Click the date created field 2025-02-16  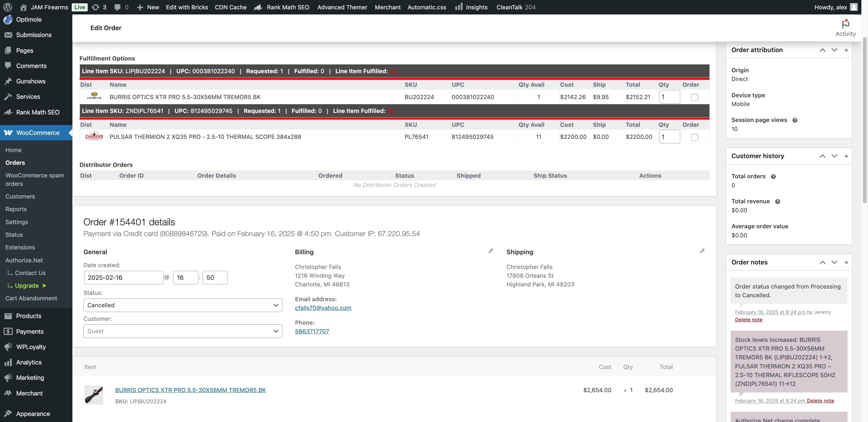(x=123, y=277)
